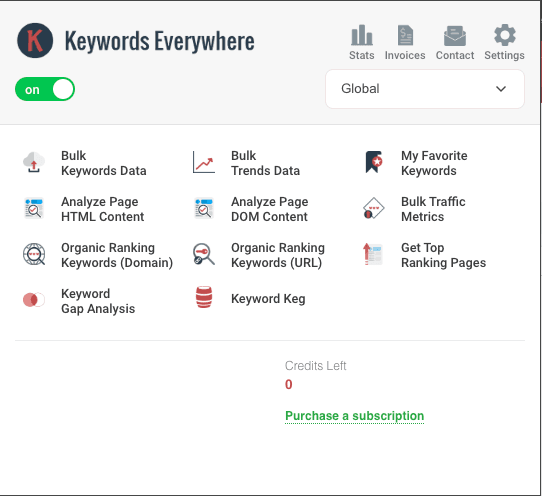Click the Stats label
The height and width of the screenshot is (496, 542).
(362, 55)
